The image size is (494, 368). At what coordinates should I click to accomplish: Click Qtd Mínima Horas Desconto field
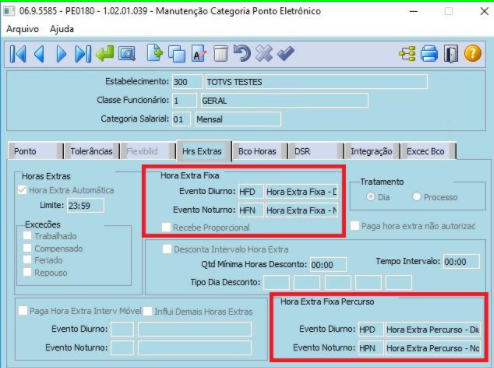coord(328,265)
